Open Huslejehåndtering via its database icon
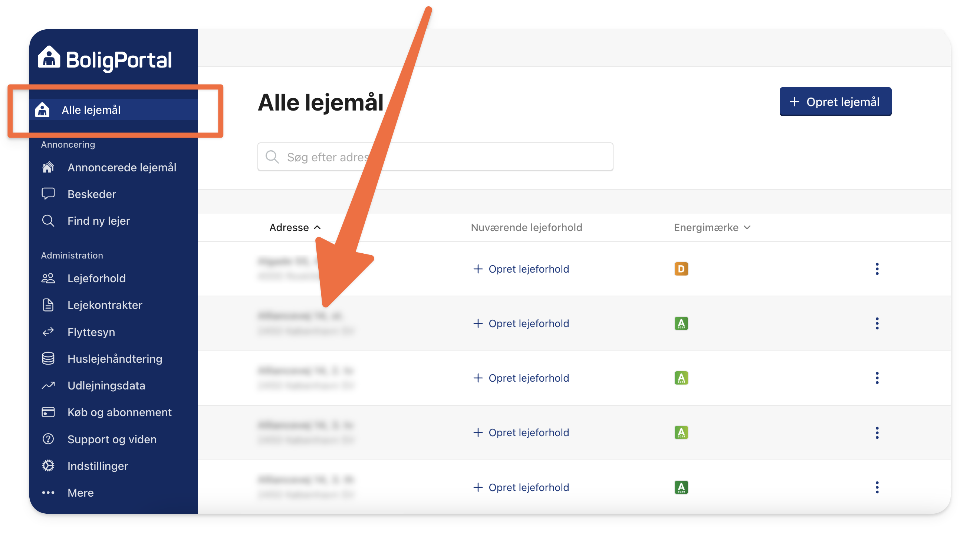This screenshot has height=543, width=980. [48, 359]
